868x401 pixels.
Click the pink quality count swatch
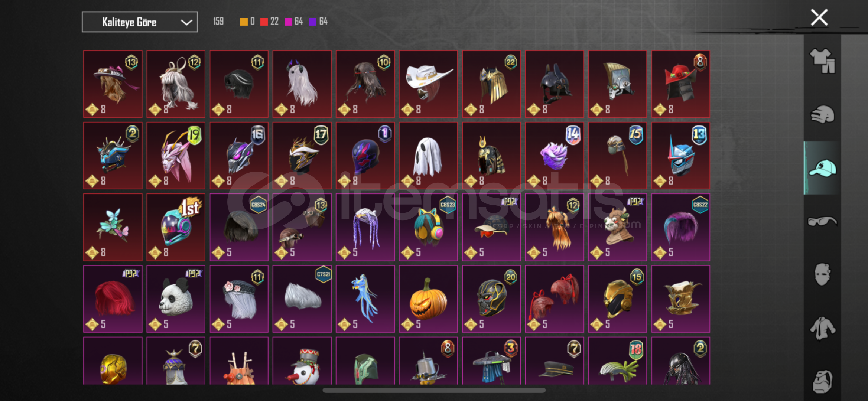289,22
